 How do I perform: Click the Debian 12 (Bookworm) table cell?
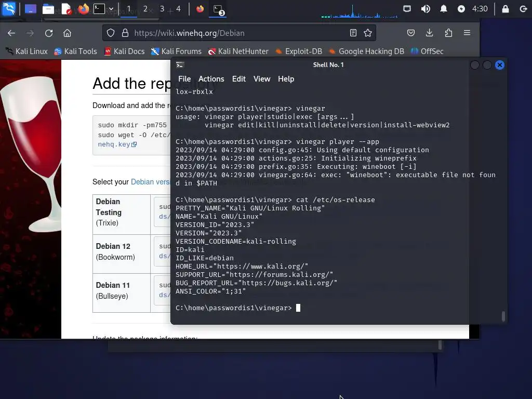[122, 254]
